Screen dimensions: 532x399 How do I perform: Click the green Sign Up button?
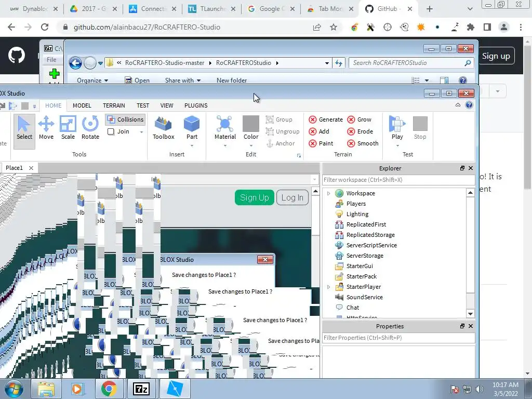pos(255,197)
